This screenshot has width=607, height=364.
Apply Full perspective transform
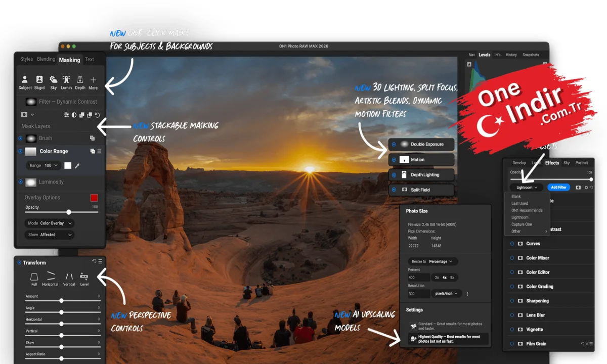(x=34, y=279)
